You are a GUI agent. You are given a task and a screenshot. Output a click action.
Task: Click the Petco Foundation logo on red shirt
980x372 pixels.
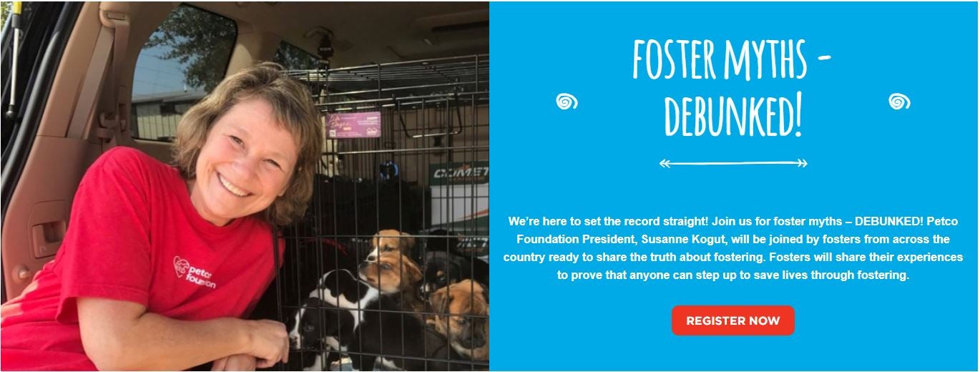(194, 272)
